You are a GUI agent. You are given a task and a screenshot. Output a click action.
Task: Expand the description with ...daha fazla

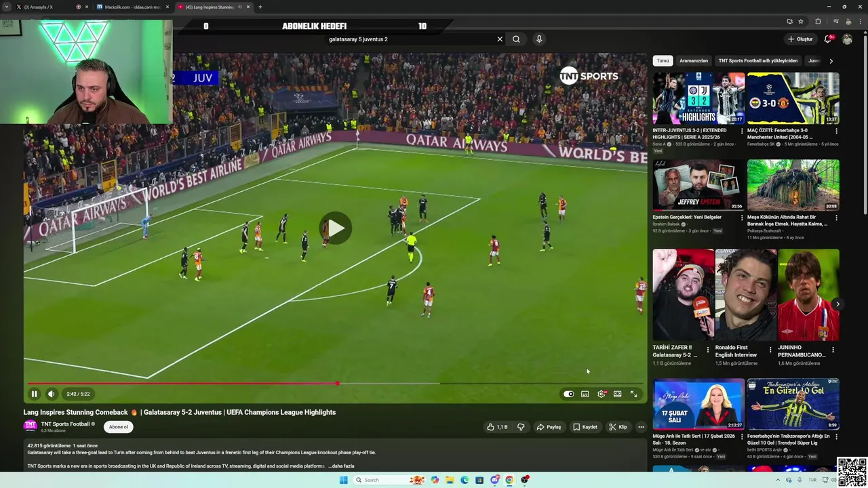[341, 466]
